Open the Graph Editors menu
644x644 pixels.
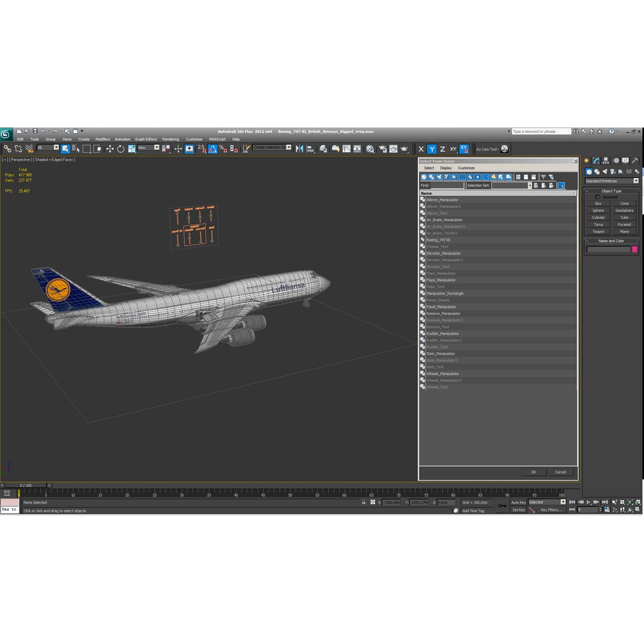click(x=146, y=139)
